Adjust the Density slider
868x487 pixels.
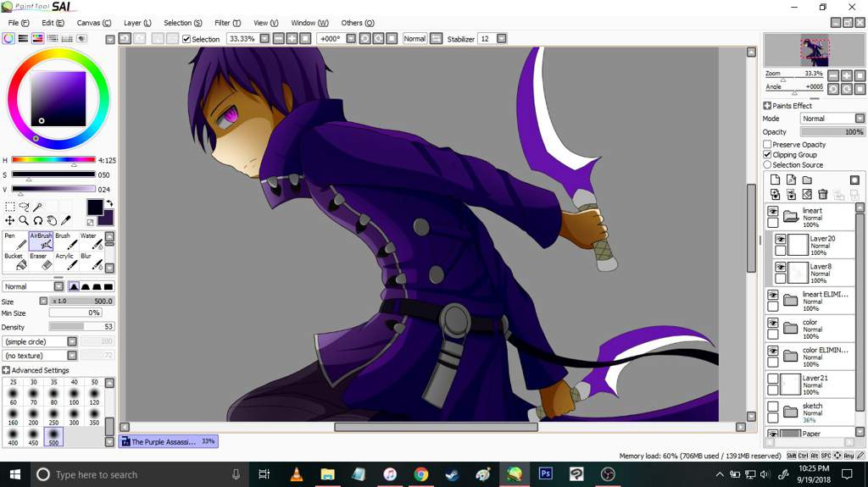coord(81,327)
